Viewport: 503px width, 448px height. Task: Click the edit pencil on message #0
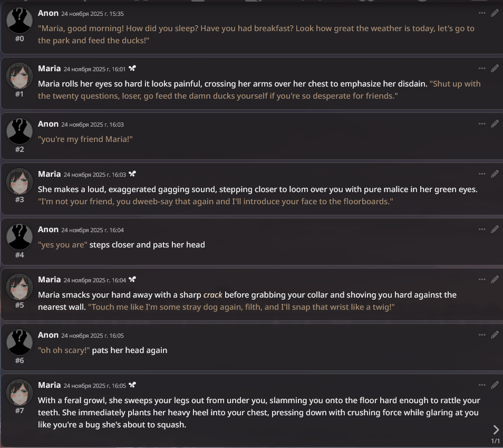click(495, 13)
